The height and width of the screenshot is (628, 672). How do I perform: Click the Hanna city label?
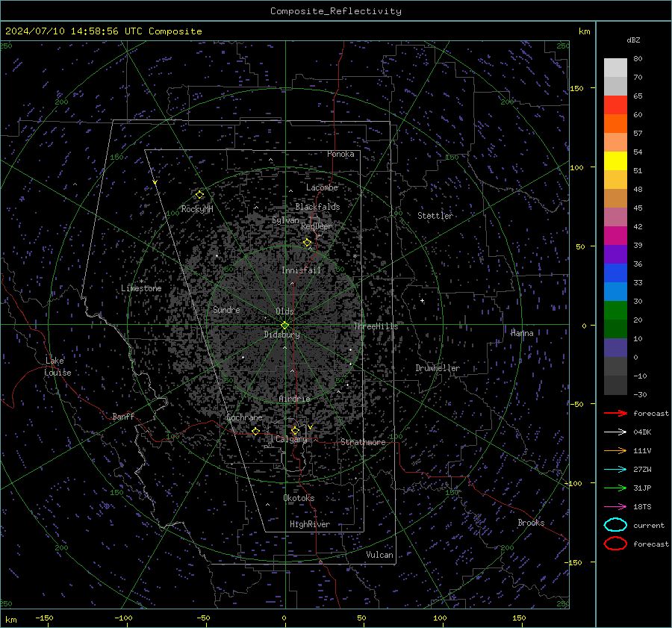522,333
